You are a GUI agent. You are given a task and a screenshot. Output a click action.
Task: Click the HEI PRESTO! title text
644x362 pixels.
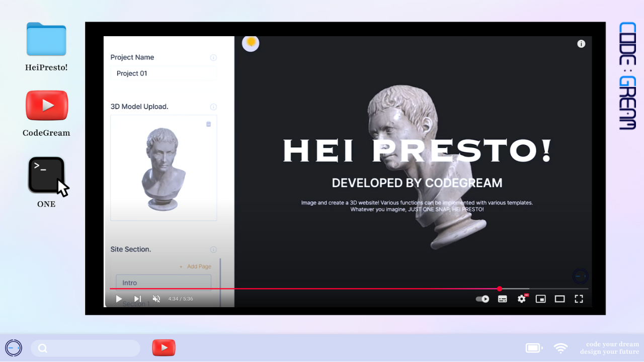coord(417,150)
